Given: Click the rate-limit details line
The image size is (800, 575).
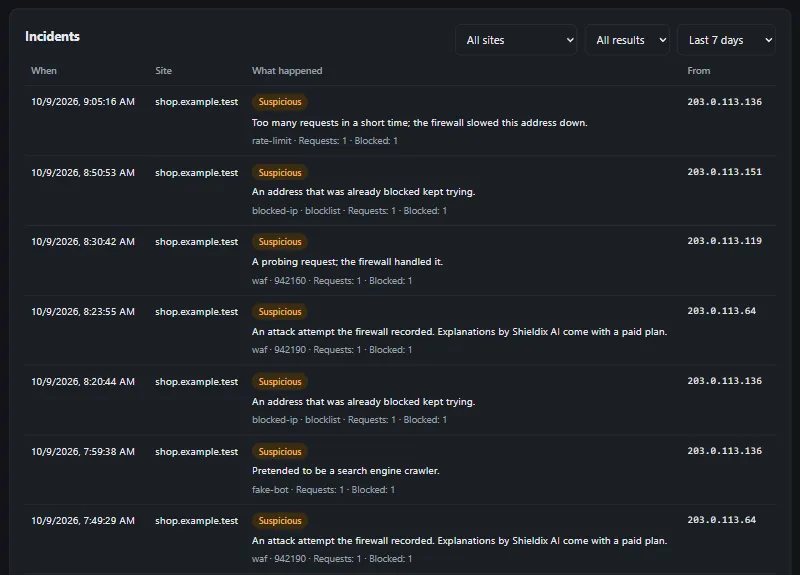Looking at the screenshot, I should 324,141.
